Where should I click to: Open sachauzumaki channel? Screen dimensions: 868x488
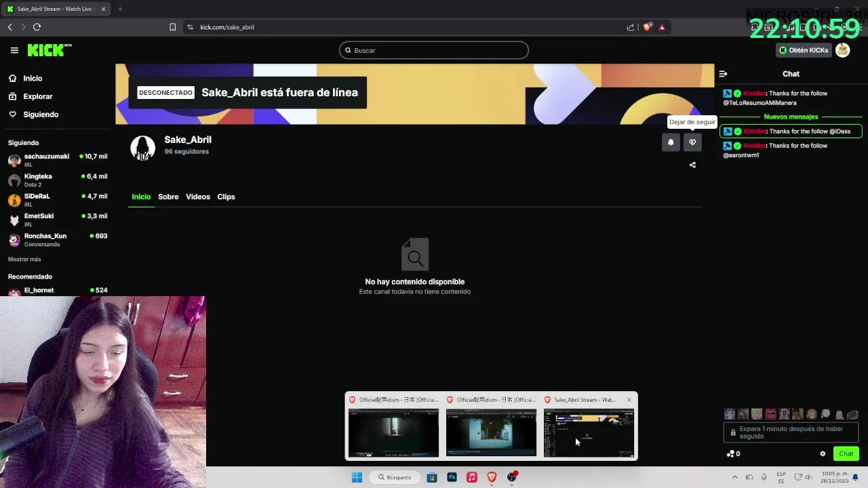pos(58,160)
